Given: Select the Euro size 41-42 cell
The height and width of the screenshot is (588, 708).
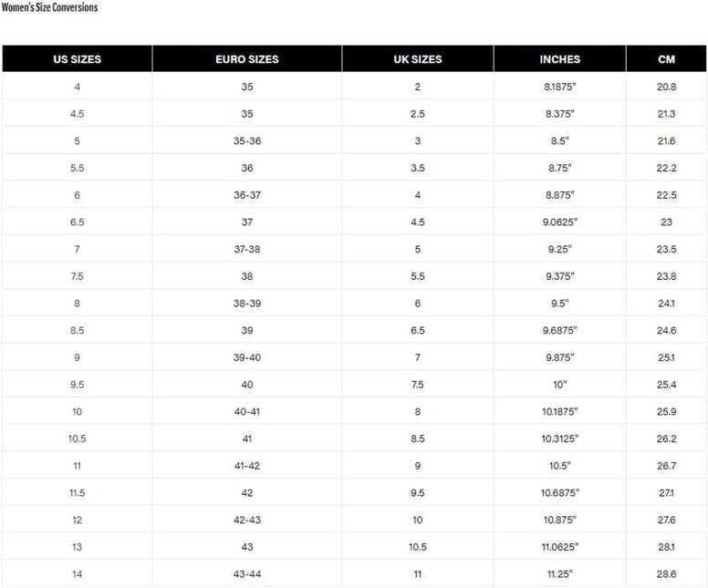Looking at the screenshot, I should 247,465.
